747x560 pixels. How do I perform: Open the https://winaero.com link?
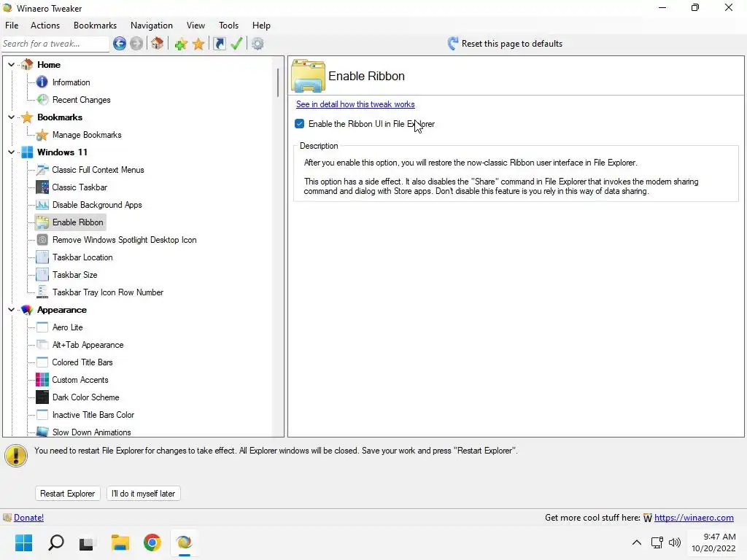coord(694,518)
